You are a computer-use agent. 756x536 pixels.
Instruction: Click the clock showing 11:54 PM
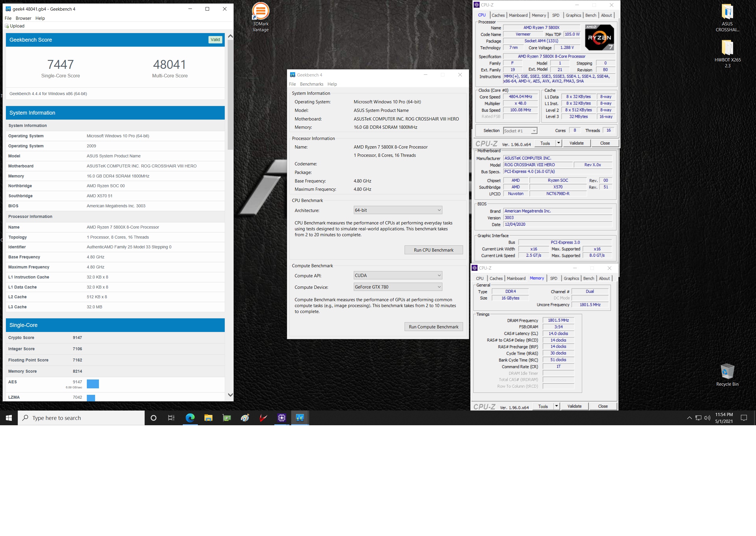(x=724, y=415)
